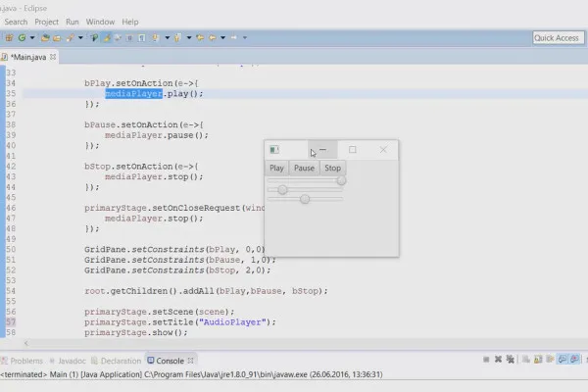Image resolution: width=588 pixels, height=392 pixels.
Task: Maximize the small player window
Action: (x=353, y=150)
